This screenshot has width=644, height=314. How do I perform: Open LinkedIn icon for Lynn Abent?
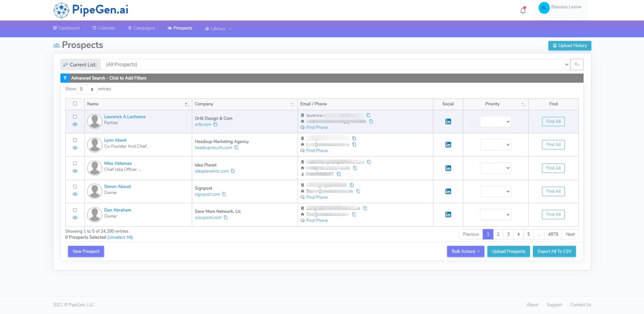[x=448, y=144]
